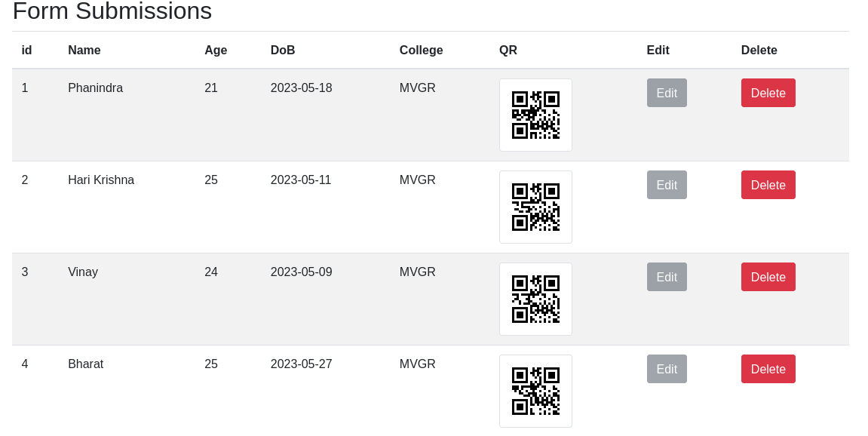Viewport: 868px width, 436px height.
Task: Click the DoB column header
Action: coord(282,50)
